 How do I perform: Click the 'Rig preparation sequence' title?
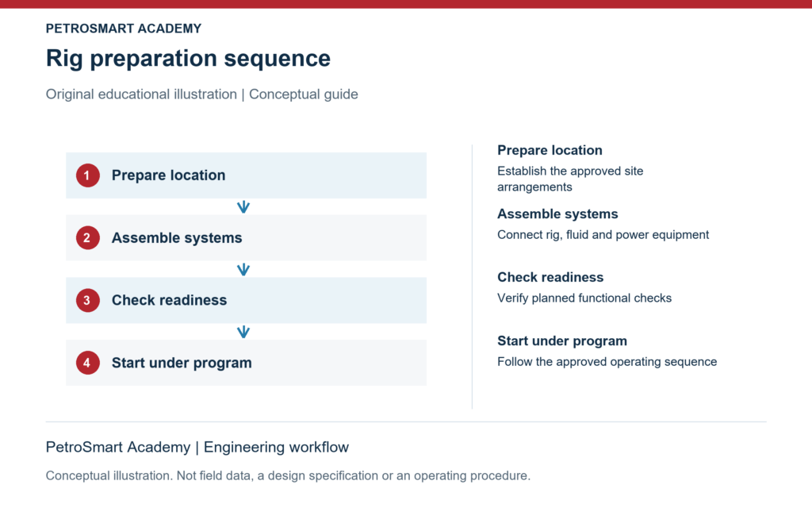click(x=188, y=58)
